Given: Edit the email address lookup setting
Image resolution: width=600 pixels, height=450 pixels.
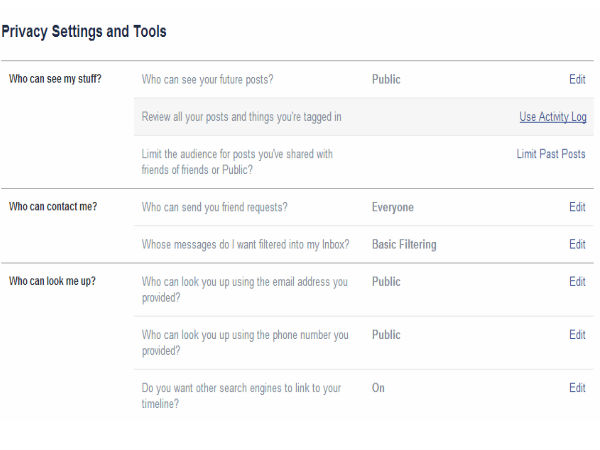Looking at the screenshot, I should [577, 282].
